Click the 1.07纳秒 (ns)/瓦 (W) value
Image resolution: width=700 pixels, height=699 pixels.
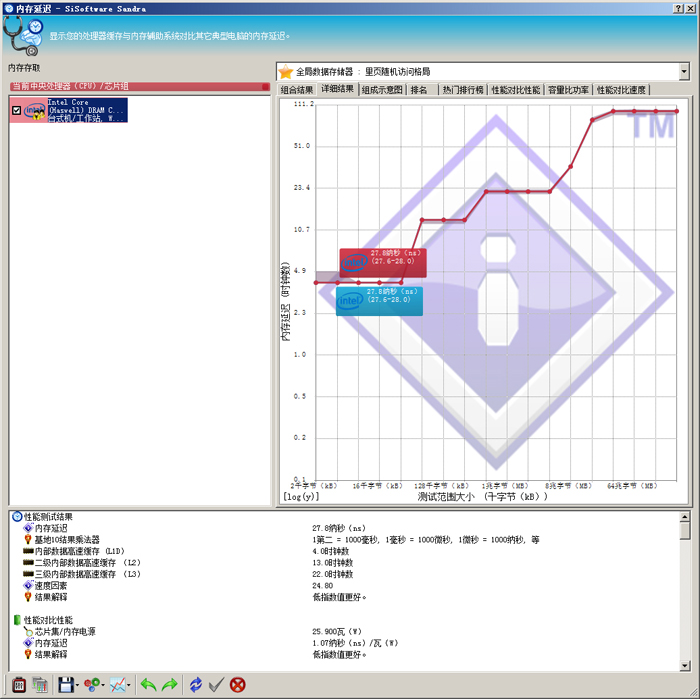click(355, 643)
